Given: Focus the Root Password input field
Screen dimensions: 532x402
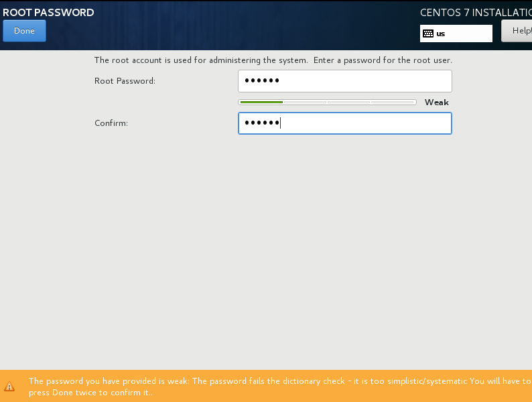Looking at the screenshot, I should point(344,81).
